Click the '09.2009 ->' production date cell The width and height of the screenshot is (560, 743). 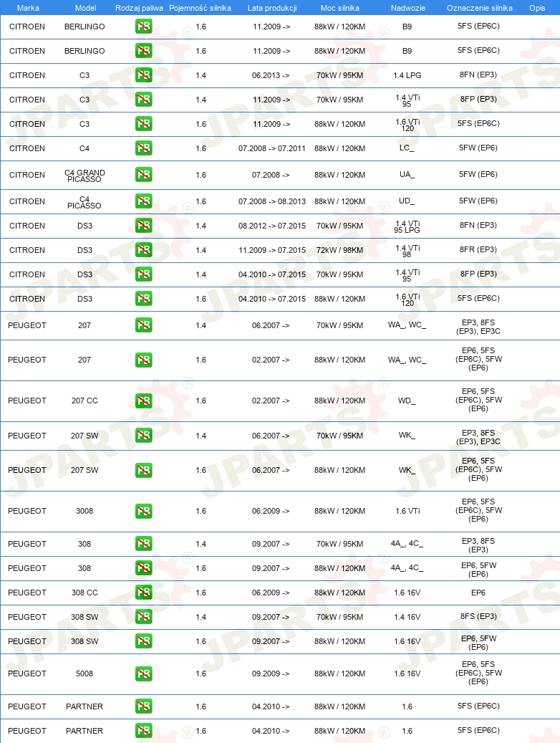coord(271,674)
